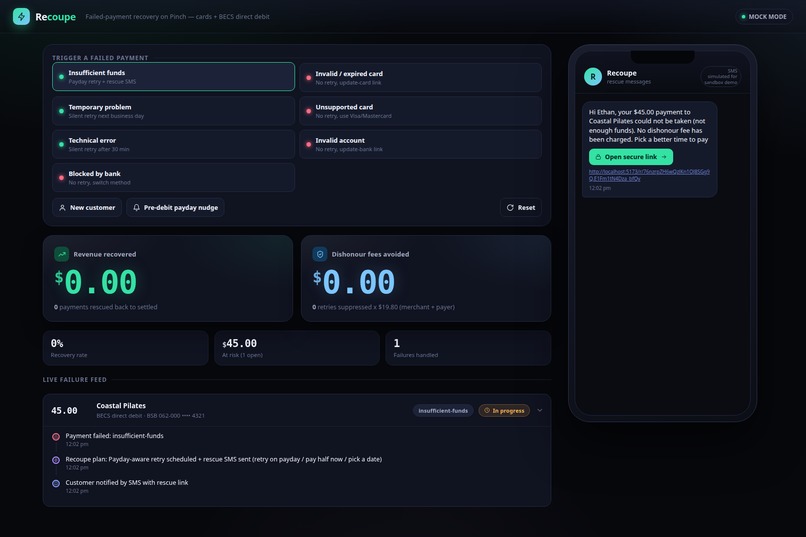The image size is (806, 537).
Task: Click the TRIGGER A FAILED PAYMENT heading
Action: click(x=100, y=58)
